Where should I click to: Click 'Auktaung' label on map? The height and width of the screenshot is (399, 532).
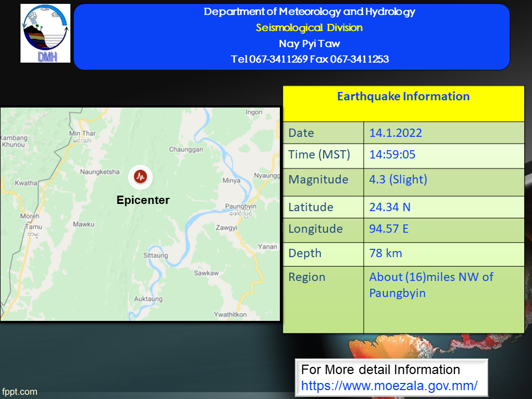(149, 299)
